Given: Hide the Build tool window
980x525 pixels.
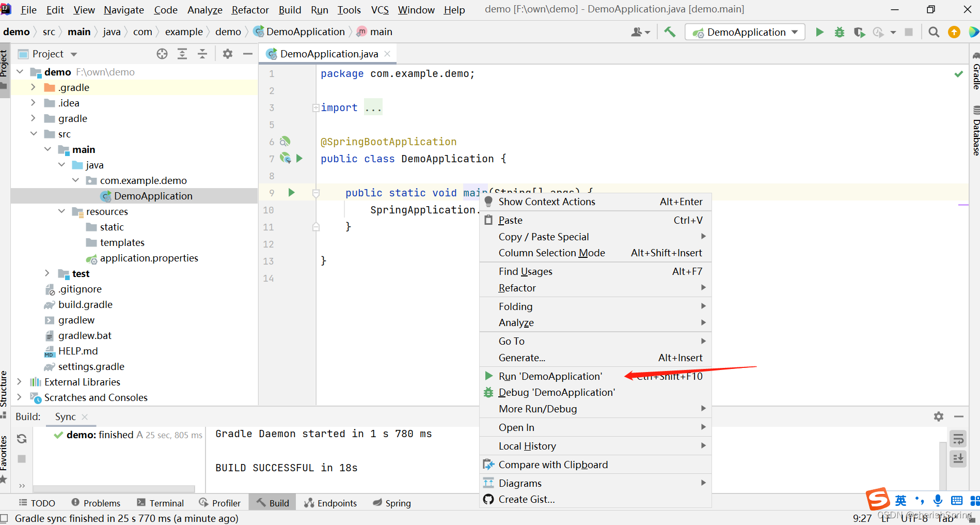Looking at the screenshot, I should click(959, 416).
